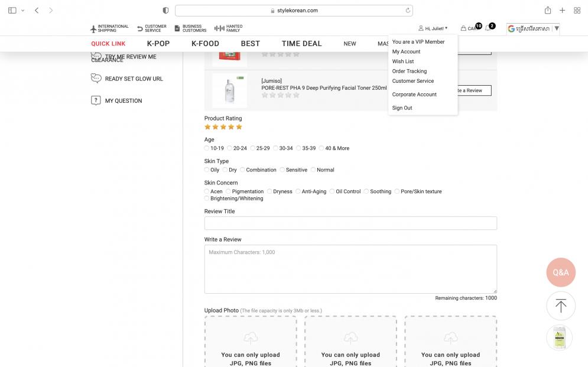Open the TIME DEAL navigation link

click(301, 44)
